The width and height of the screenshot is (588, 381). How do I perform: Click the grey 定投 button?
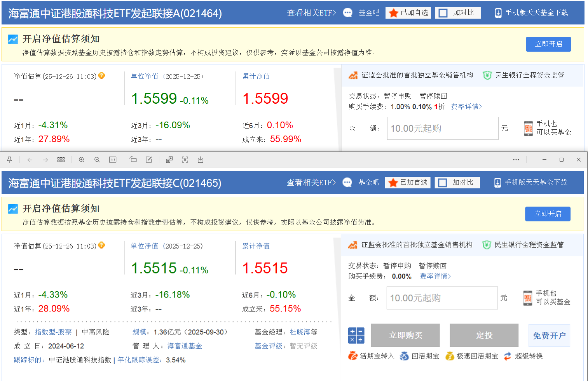(x=484, y=335)
